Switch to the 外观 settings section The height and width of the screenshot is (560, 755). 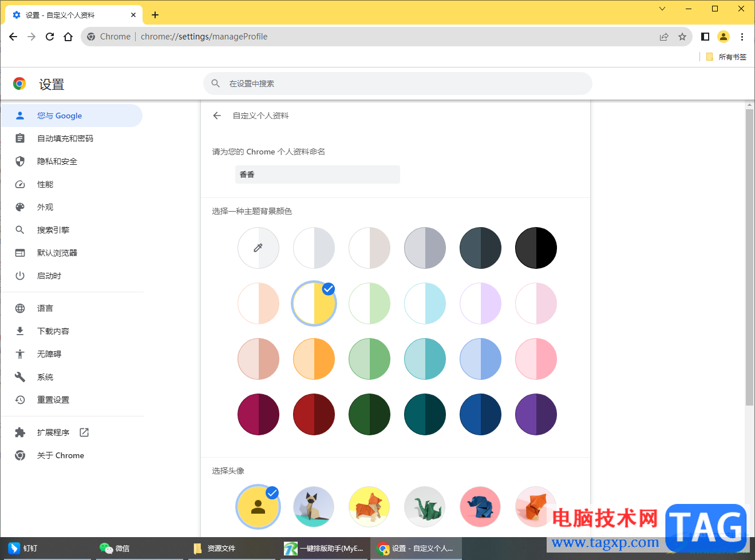45,206
